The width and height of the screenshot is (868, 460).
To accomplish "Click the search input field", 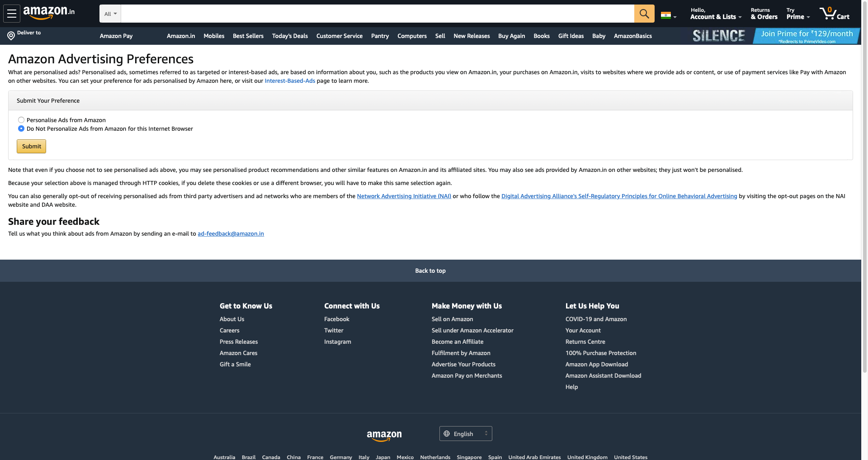I will click(x=377, y=14).
